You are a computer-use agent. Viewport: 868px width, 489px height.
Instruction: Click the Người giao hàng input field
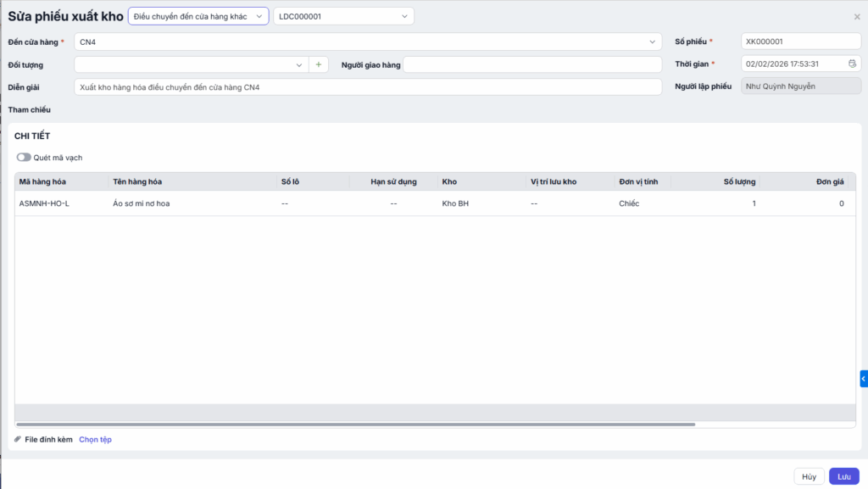[532, 64]
